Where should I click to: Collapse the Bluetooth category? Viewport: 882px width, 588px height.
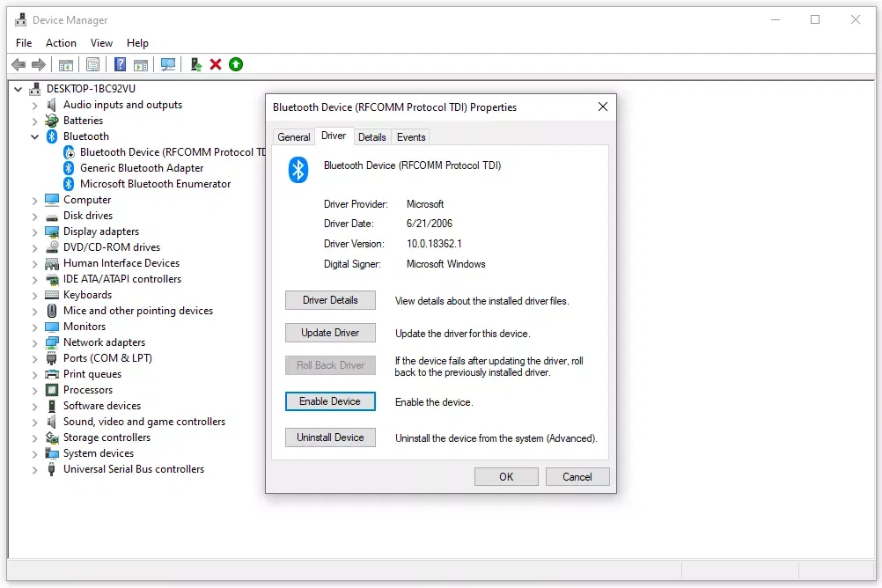pyautogui.click(x=35, y=136)
